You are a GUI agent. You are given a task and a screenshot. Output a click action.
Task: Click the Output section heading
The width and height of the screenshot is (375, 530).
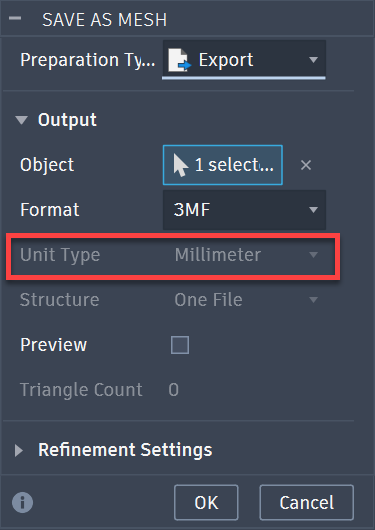click(67, 120)
